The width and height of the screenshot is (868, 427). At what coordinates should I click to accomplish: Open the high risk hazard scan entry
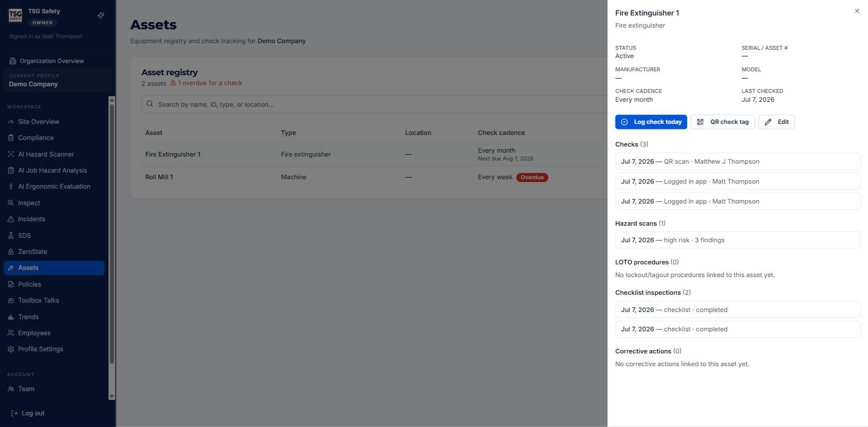coord(737,240)
